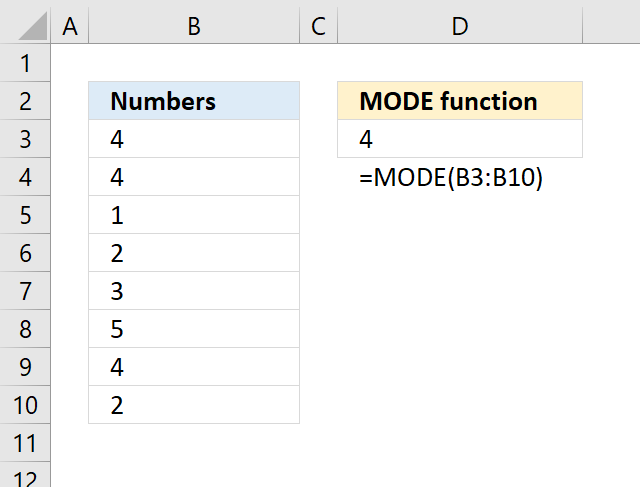
Task: Select row 11 header
Action: [25, 443]
